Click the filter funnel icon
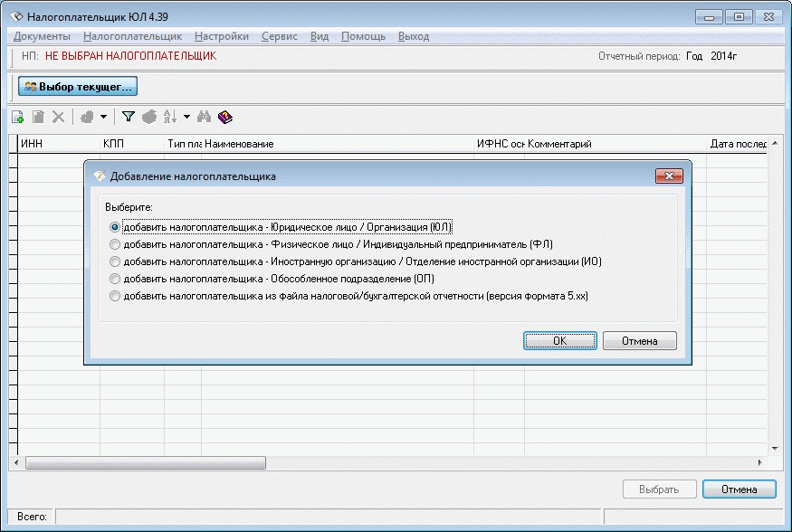 pyautogui.click(x=129, y=117)
